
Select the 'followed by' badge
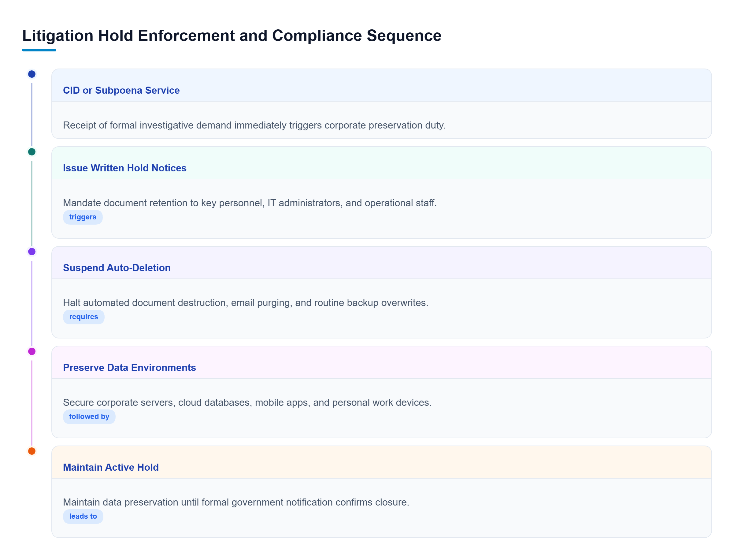[89, 416]
